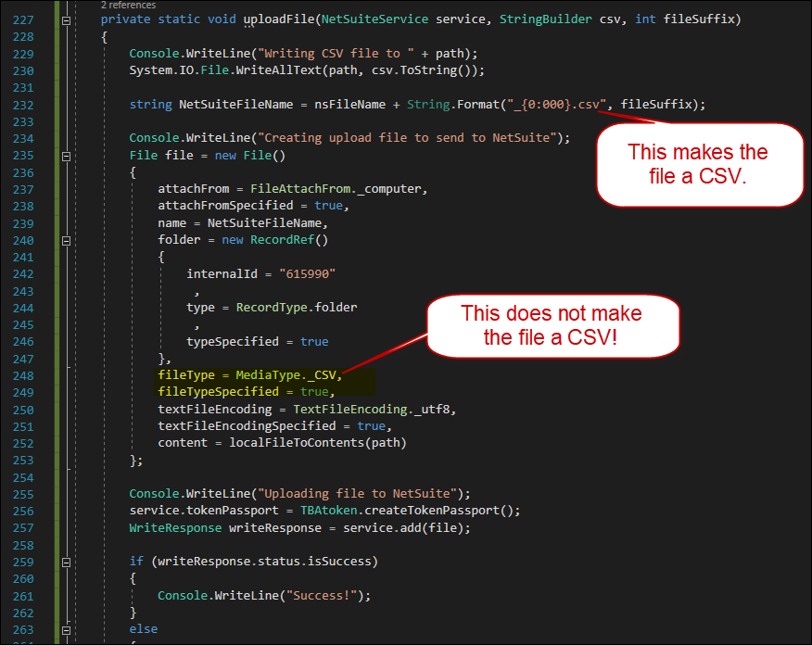Screen dimensions: 812x645
Task: Collapse the File initializer fold on line 235
Action: [x=65, y=155]
